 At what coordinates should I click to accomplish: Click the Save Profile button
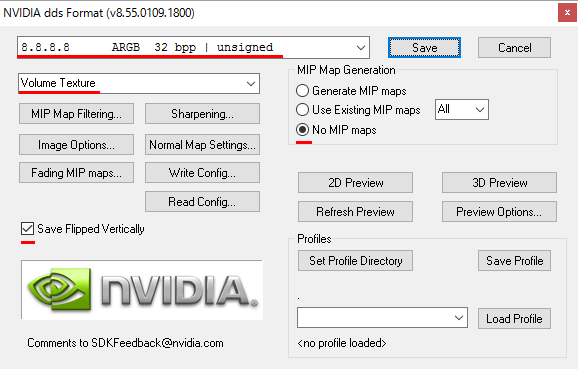514,261
